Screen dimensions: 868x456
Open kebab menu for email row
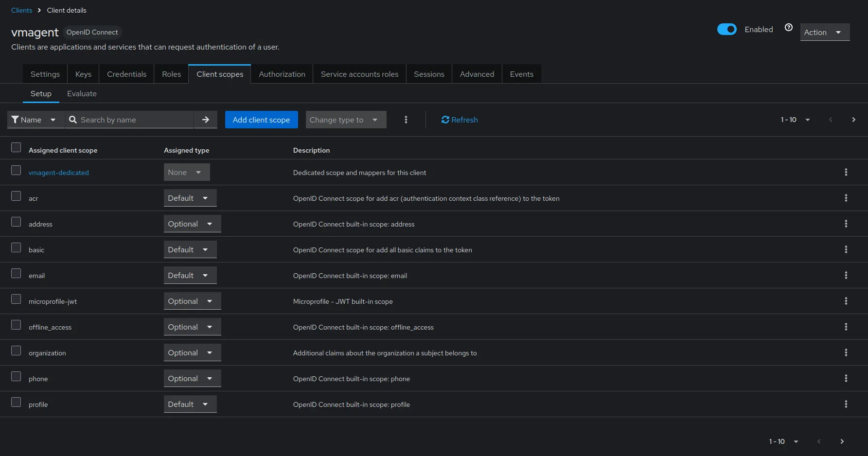tap(846, 275)
